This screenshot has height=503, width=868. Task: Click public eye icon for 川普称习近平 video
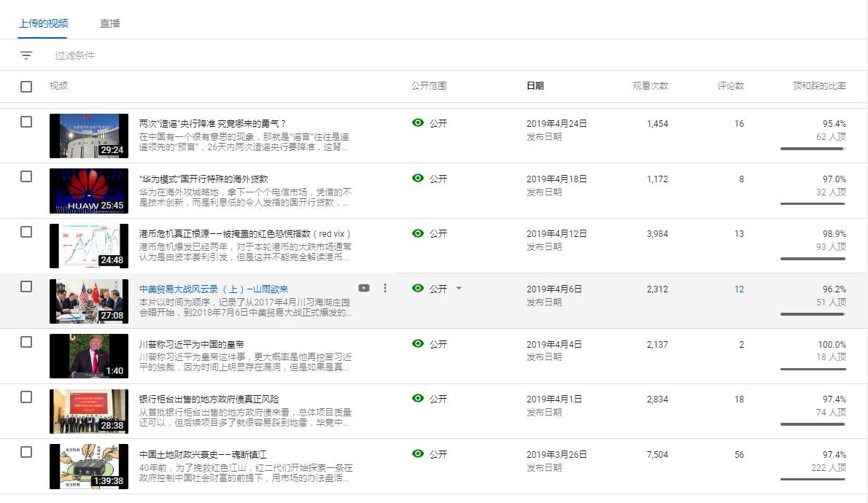click(x=418, y=343)
